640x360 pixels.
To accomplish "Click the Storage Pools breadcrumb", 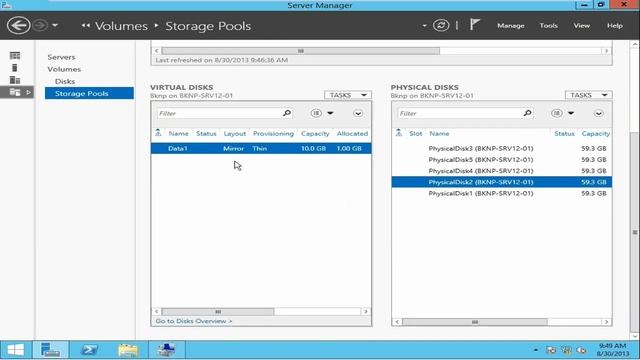I will pos(208,26).
